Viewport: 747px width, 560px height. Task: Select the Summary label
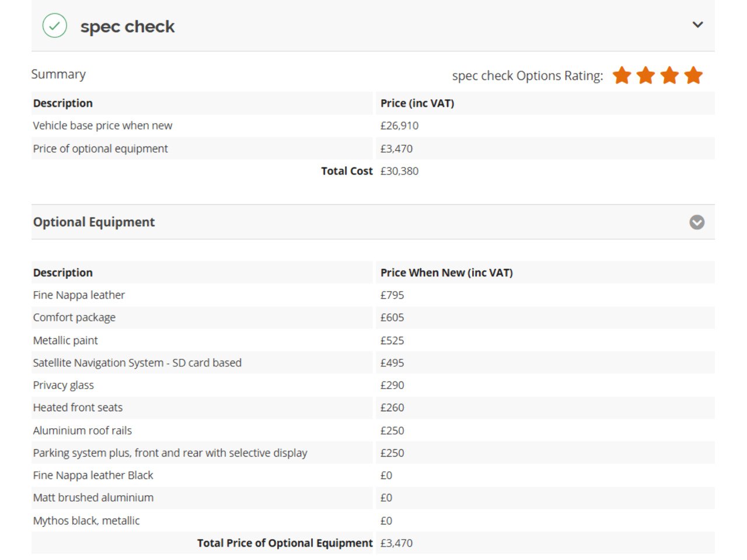click(58, 74)
